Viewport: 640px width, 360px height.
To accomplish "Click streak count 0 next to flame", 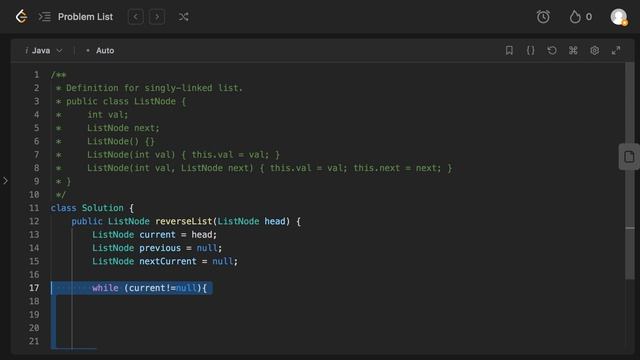I will tap(589, 17).
